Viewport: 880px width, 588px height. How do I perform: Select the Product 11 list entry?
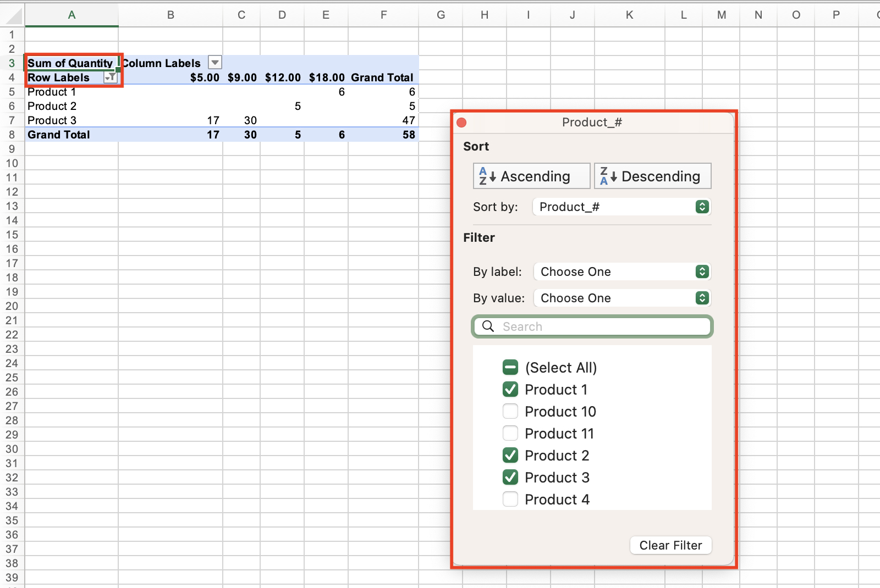tap(559, 433)
